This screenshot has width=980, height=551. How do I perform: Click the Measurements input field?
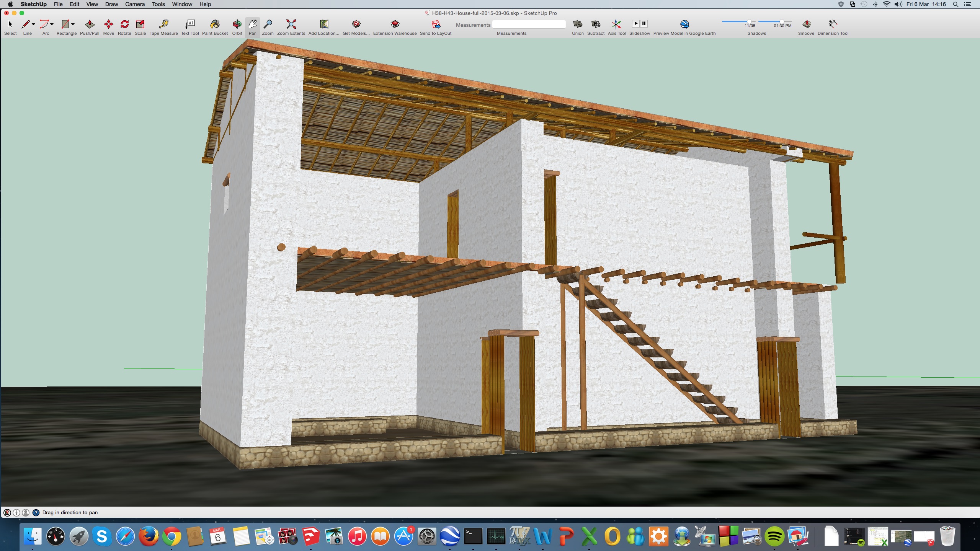[529, 25]
